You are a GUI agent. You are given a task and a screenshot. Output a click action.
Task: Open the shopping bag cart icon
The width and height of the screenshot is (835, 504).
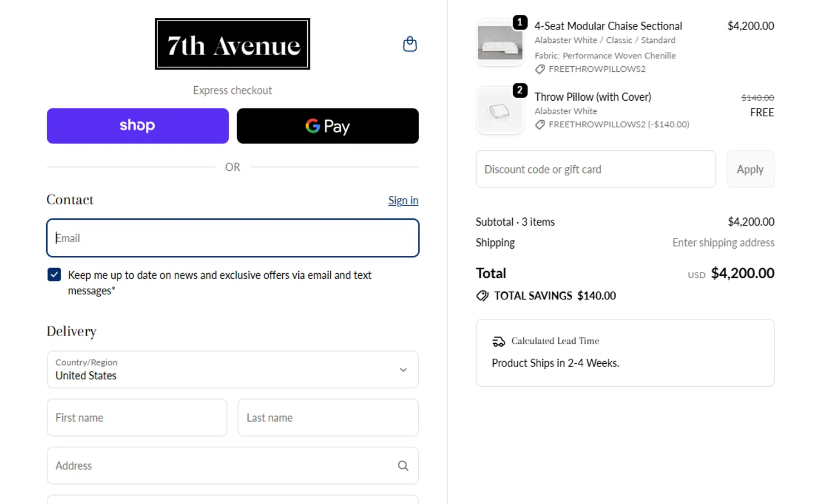tap(410, 44)
